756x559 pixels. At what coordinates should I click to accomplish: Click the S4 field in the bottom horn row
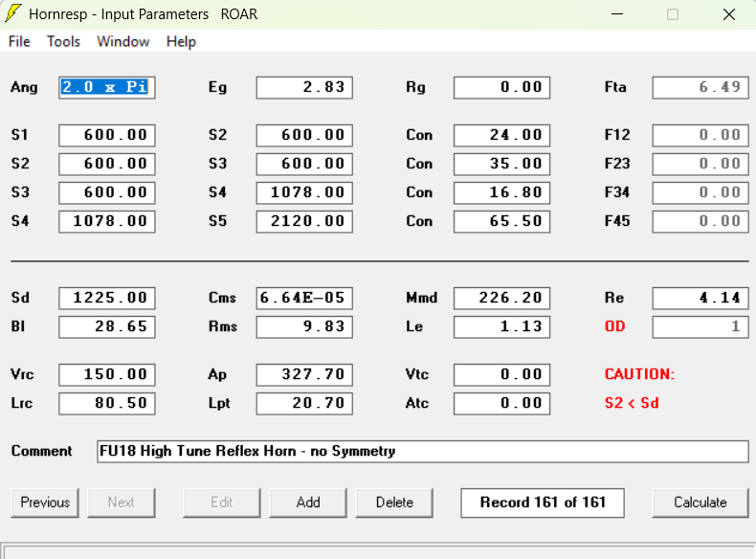[x=107, y=221]
